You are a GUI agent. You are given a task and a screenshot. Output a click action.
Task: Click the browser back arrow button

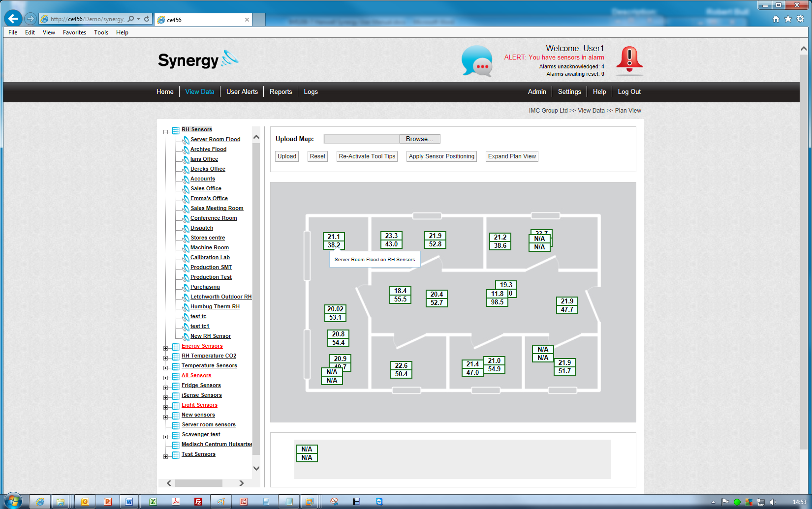click(13, 19)
